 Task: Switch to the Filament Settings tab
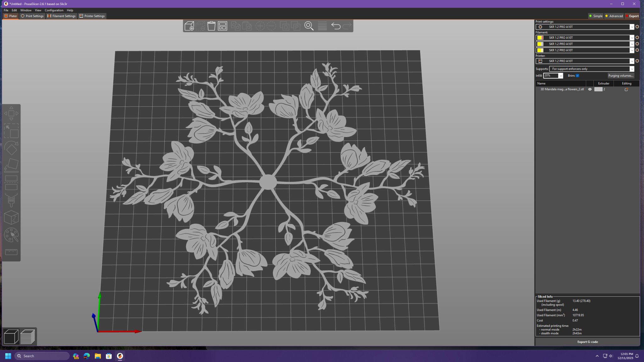pos(62,16)
